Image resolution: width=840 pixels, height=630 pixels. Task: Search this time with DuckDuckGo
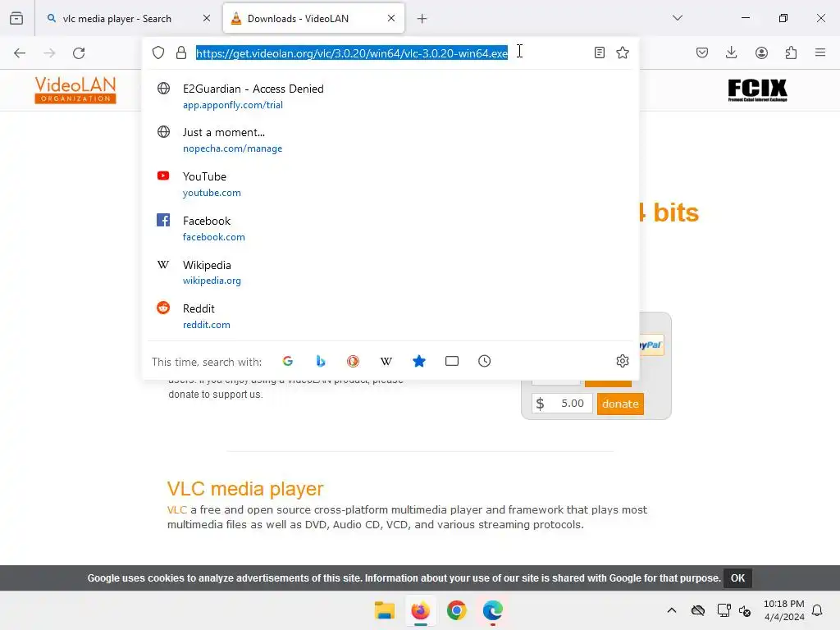click(x=353, y=361)
